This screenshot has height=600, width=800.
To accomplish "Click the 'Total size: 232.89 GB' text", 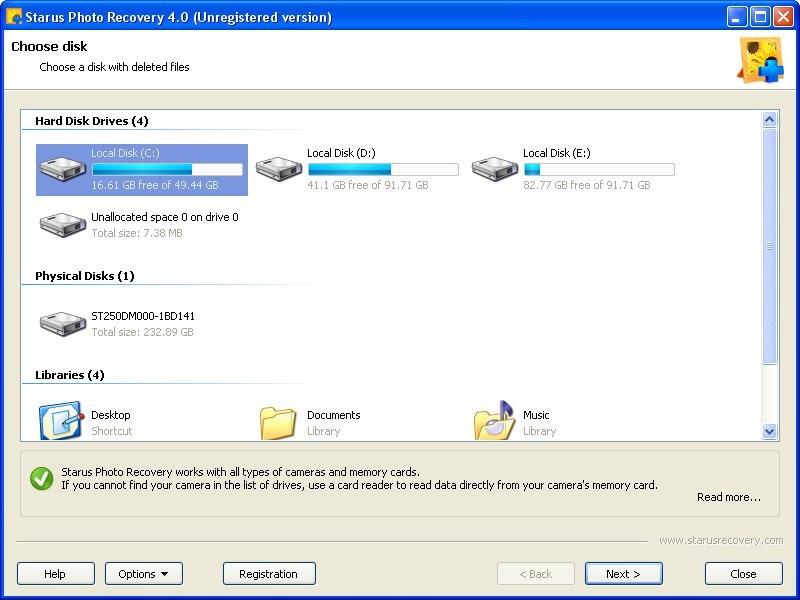I will [142, 332].
